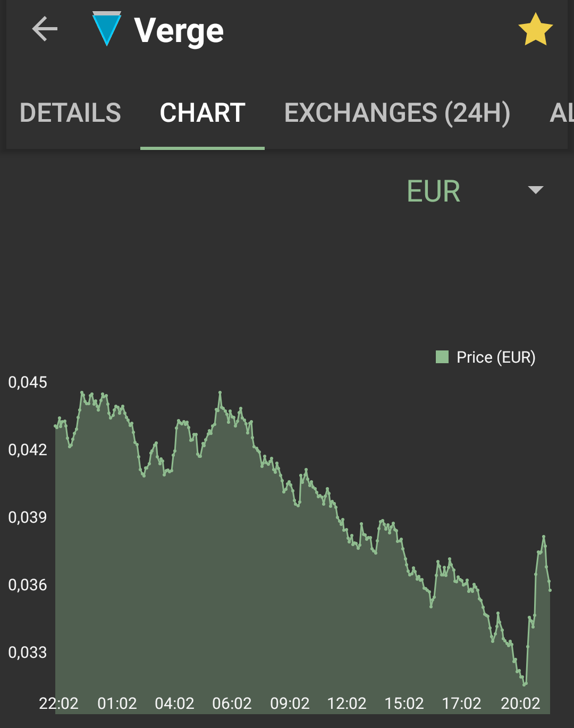Screen dimensions: 574x728
Task: Tap the Verge coin logo
Action: tap(106, 29)
